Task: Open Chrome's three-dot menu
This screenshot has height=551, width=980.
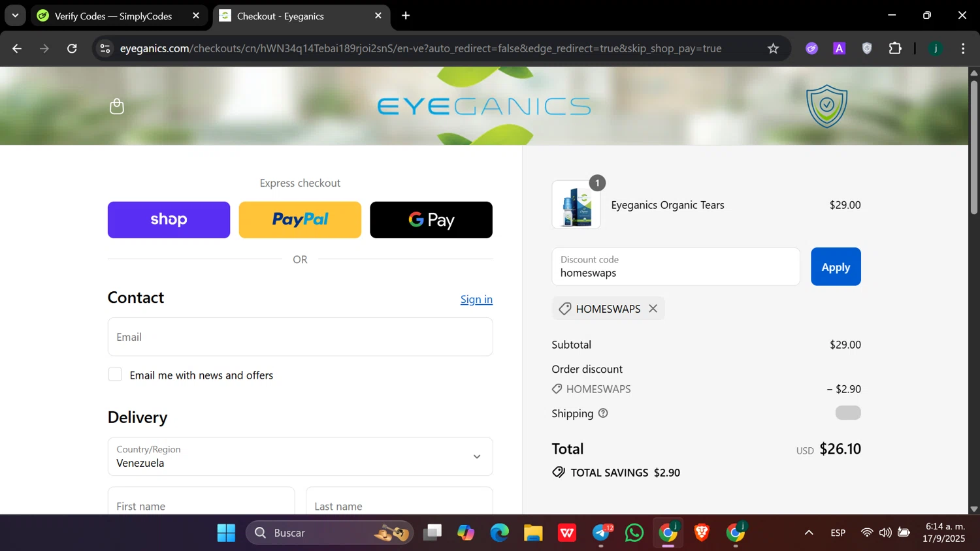Action: pyautogui.click(x=963, y=48)
